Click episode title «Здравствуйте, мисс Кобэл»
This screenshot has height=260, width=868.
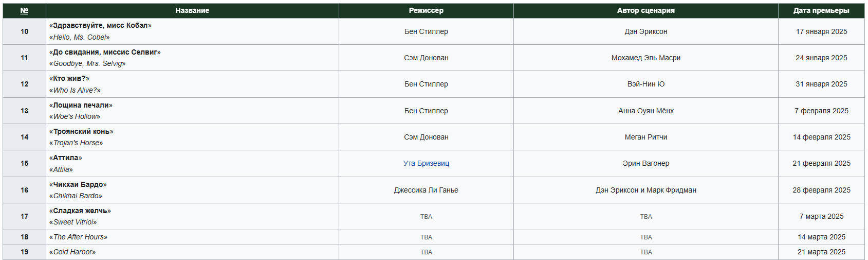[100, 25]
